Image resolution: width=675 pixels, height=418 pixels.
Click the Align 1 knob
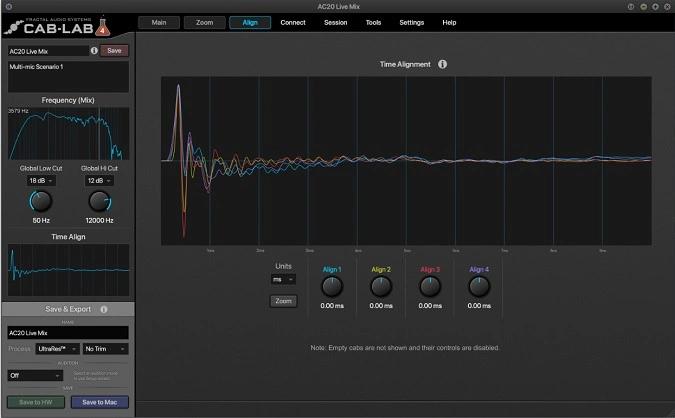(332, 287)
